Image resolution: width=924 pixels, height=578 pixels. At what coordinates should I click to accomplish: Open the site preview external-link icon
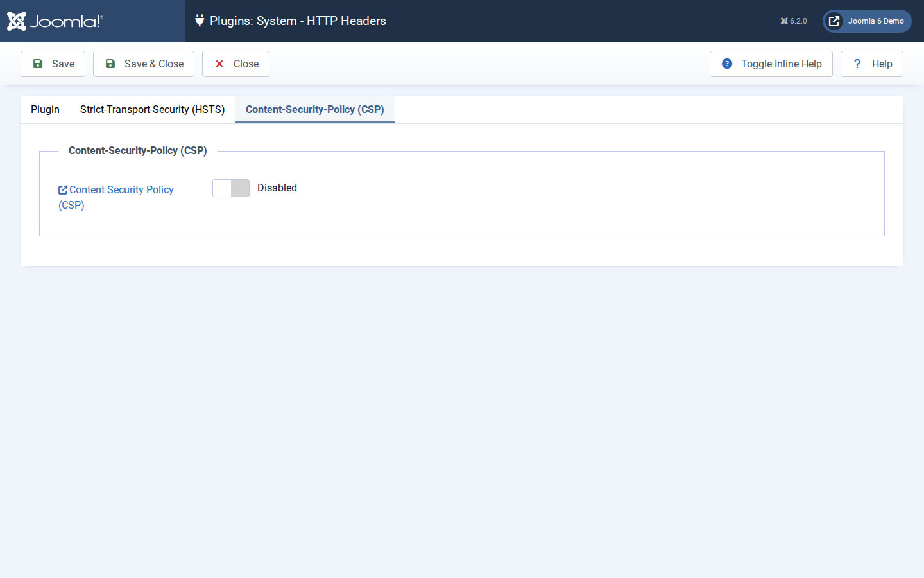pyautogui.click(x=834, y=21)
